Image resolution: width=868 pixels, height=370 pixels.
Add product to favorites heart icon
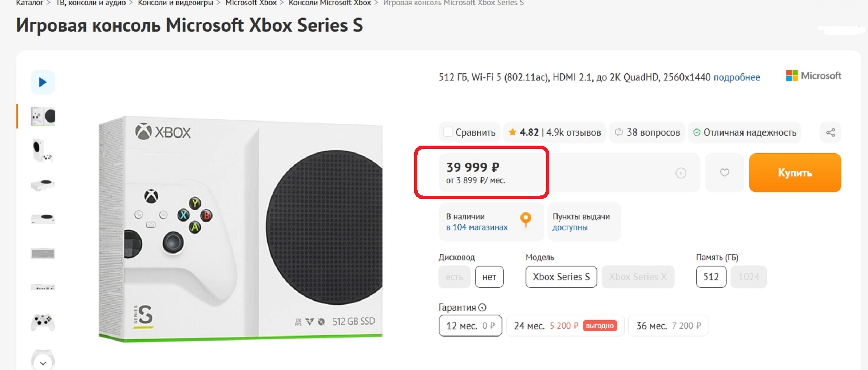(x=724, y=172)
